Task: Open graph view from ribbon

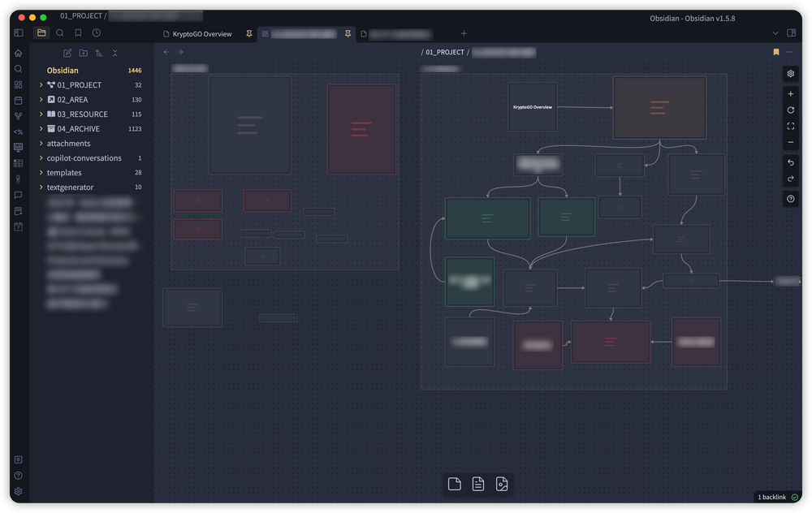Action: (18, 116)
